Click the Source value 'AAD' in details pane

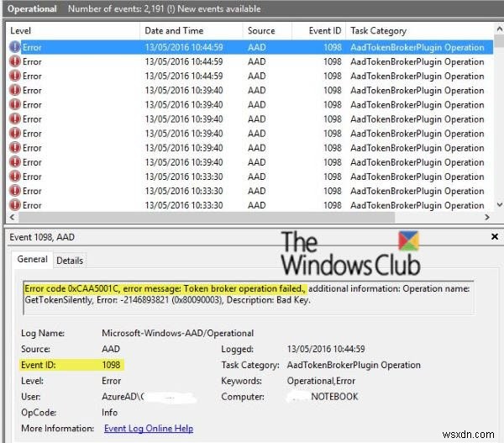click(x=111, y=349)
